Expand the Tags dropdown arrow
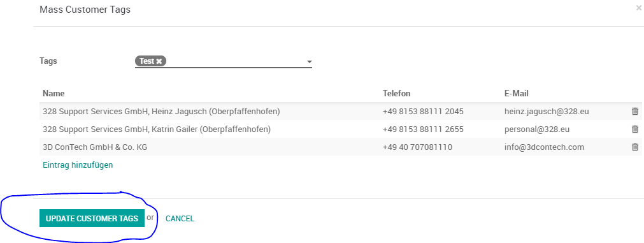Screen dimensions: 644x243 [310, 62]
